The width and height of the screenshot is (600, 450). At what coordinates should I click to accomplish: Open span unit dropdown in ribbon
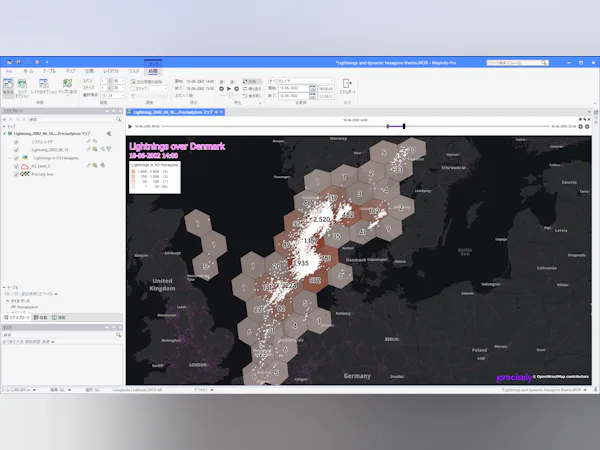click(x=119, y=81)
